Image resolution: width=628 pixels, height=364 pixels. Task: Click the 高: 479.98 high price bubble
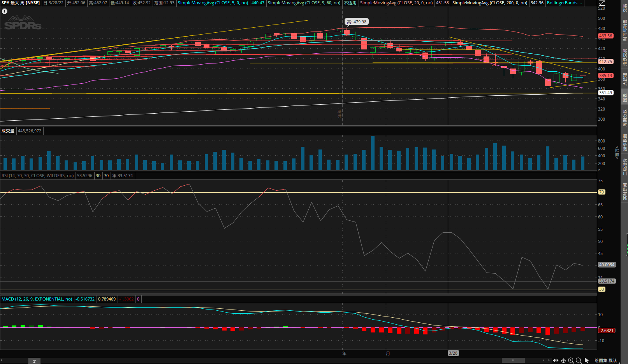coord(356,22)
